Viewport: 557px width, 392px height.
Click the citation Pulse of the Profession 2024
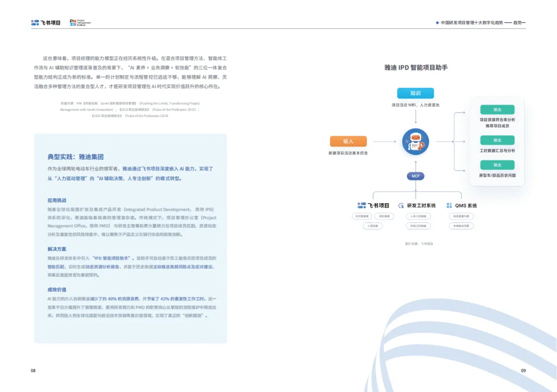[146, 116]
